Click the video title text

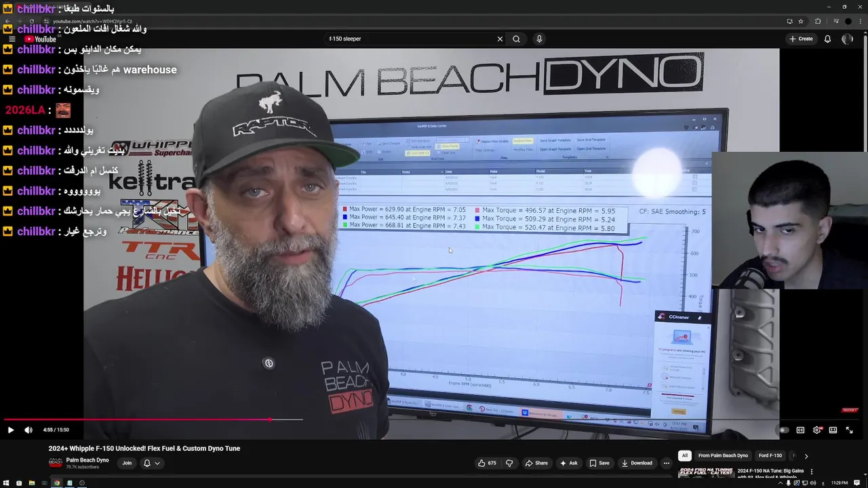pos(144,448)
